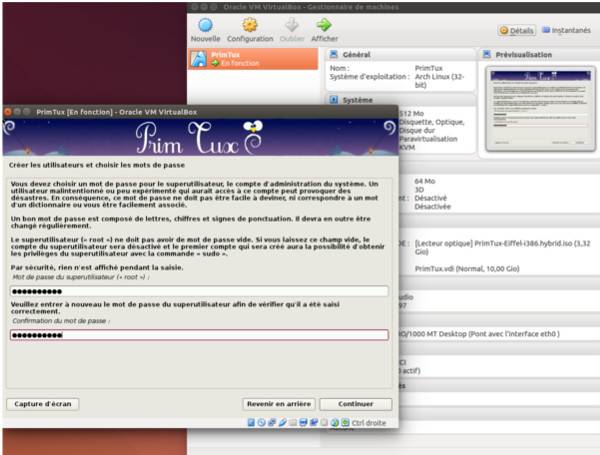
Task: Click USB plug icon in VM status bar
Action: 282,422
